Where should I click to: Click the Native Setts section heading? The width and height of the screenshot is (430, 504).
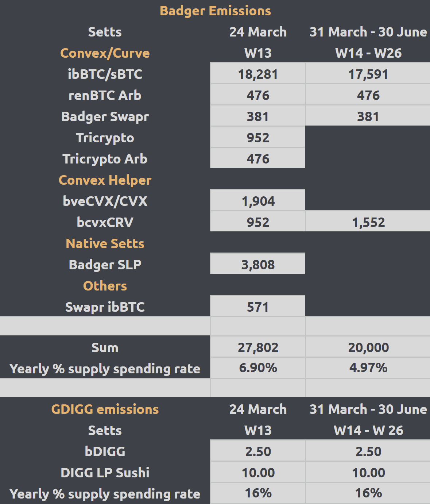click(x=105, y=243)
